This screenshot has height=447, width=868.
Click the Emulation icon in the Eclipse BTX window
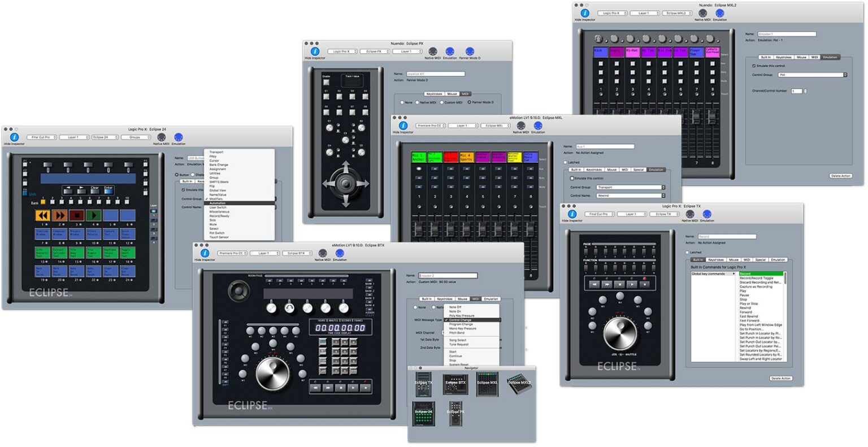339,254
